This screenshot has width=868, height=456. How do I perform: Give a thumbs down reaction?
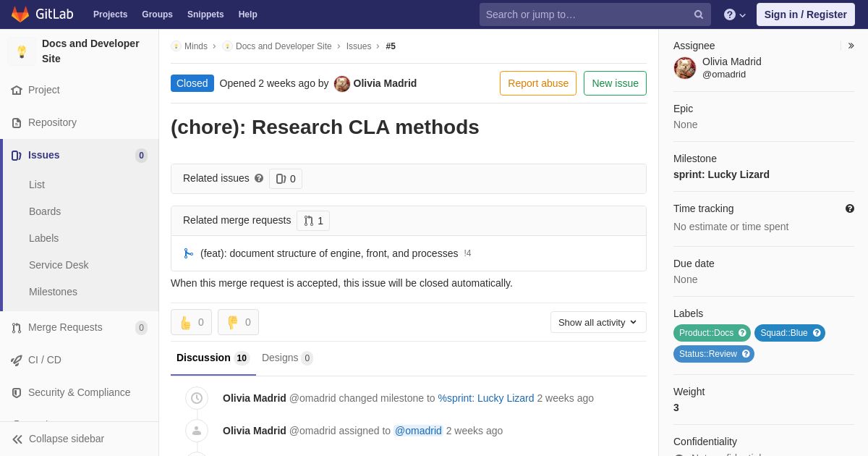pos(238,322)
